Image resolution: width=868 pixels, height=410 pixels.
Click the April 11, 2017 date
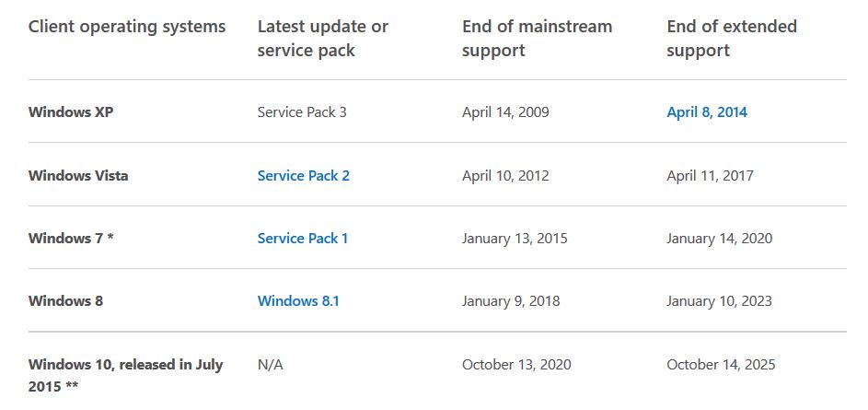pos(710,176)
